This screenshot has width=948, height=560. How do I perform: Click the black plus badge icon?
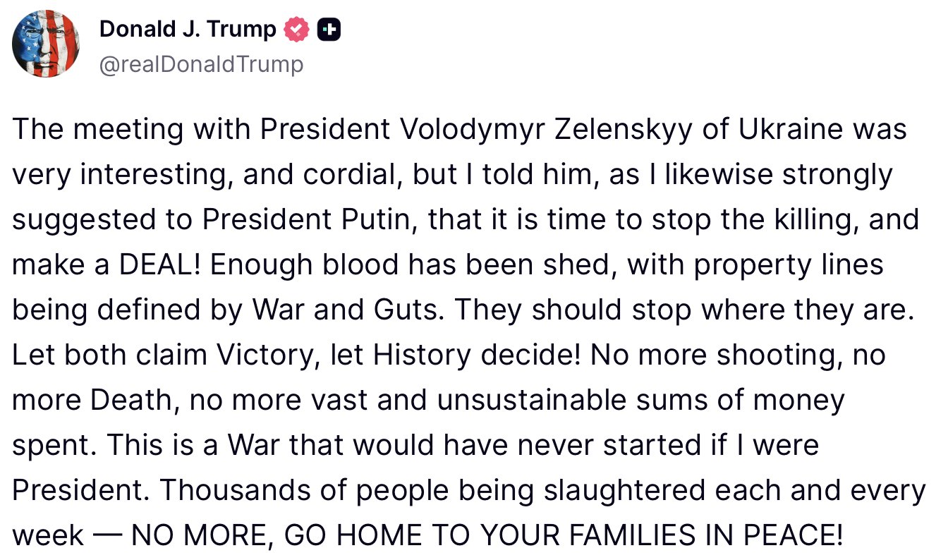tap(329, 29)
